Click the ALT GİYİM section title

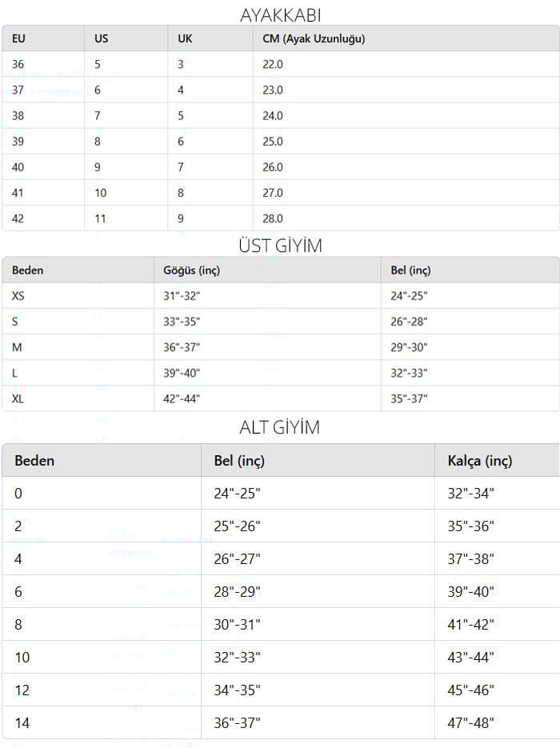point(279,427)
